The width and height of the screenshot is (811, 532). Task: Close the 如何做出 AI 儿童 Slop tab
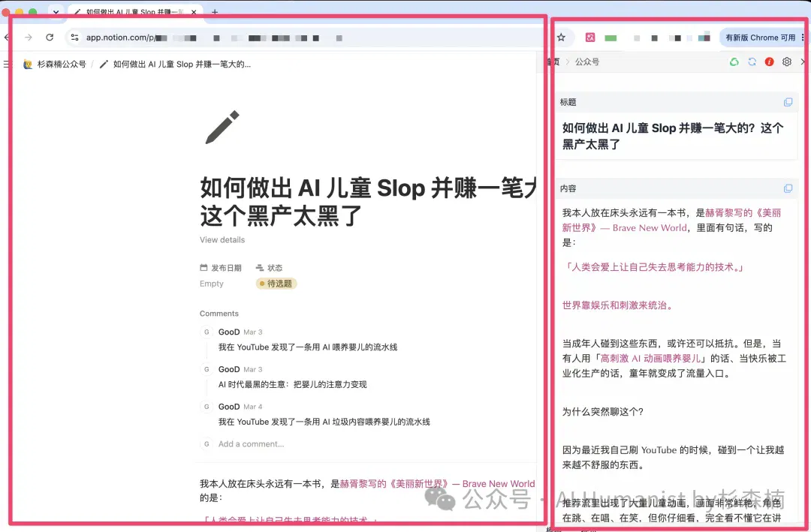tap(194, 11)
